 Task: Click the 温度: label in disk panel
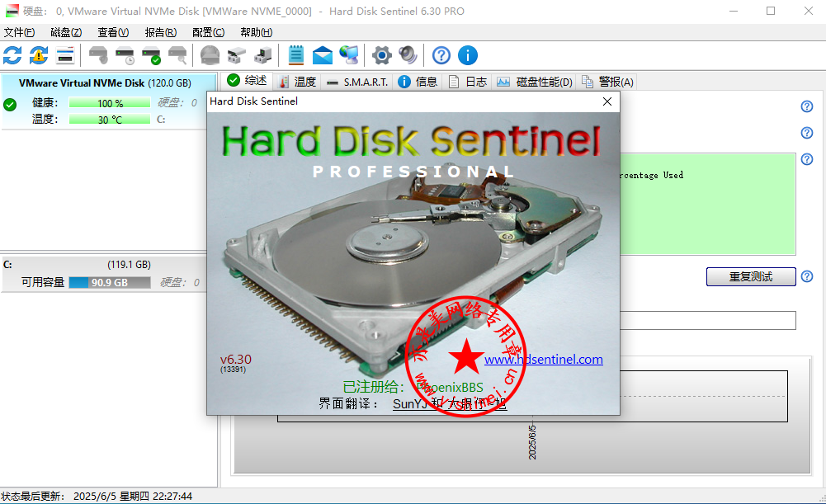pyautogui.click(x=45, y=119)
